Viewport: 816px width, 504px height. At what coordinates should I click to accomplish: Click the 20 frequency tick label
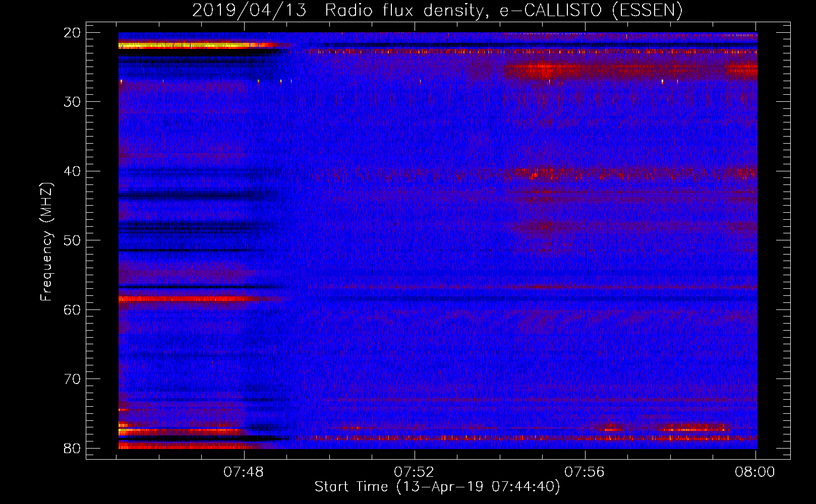pos(73,33)
